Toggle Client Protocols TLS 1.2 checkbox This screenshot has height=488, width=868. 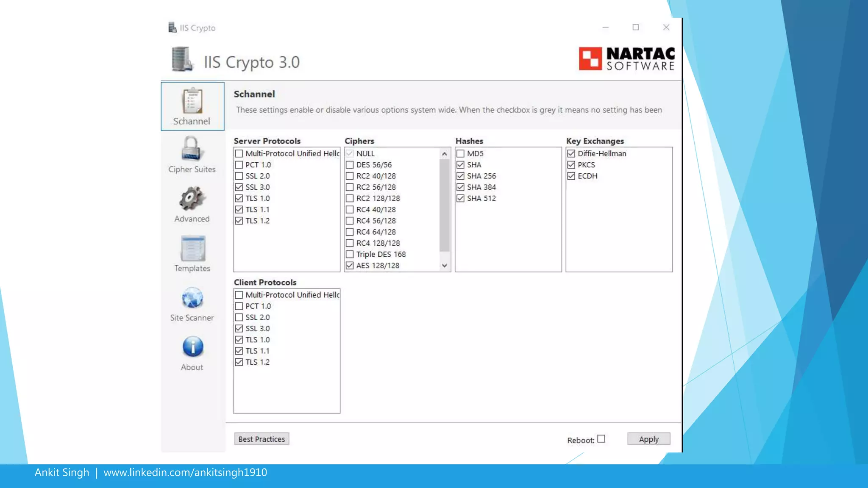point(239,362)
